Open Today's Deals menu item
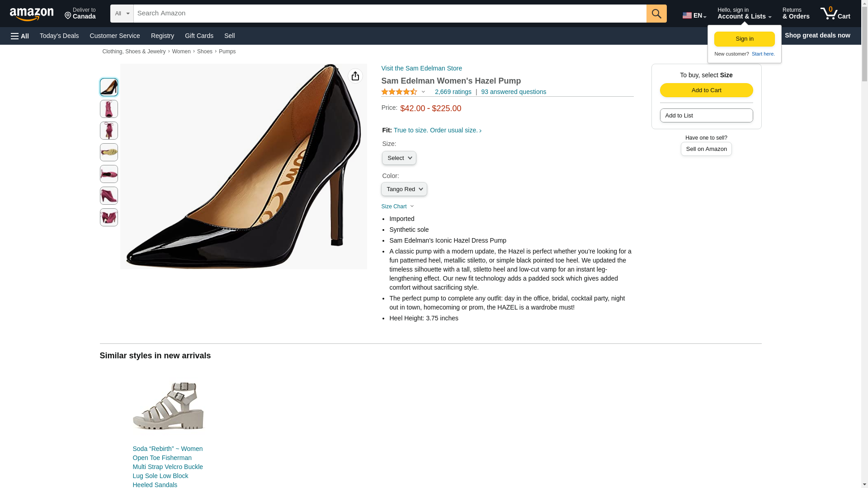 tap(59, 36)
